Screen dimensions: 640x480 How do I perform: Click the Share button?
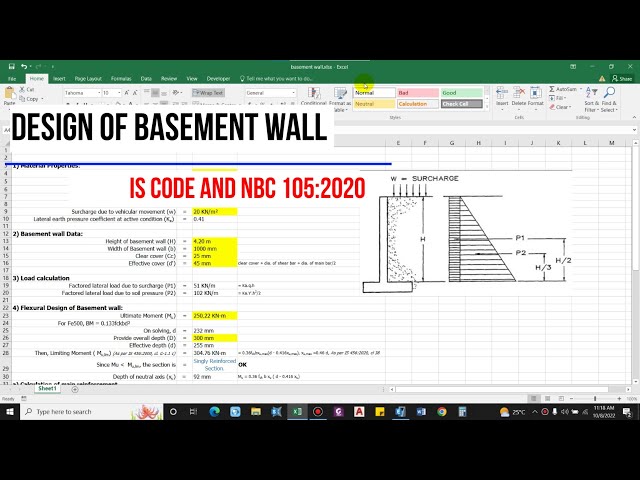point(622,79)
